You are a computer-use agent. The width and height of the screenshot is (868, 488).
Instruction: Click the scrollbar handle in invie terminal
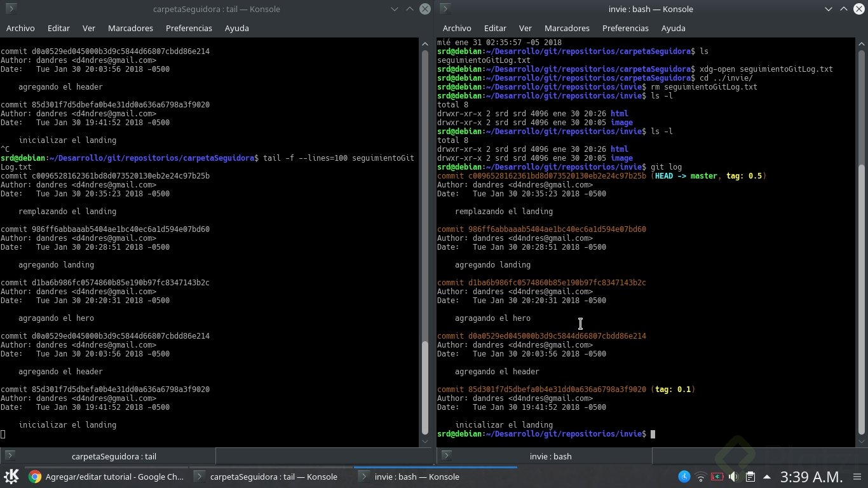[x=862, y=299]
